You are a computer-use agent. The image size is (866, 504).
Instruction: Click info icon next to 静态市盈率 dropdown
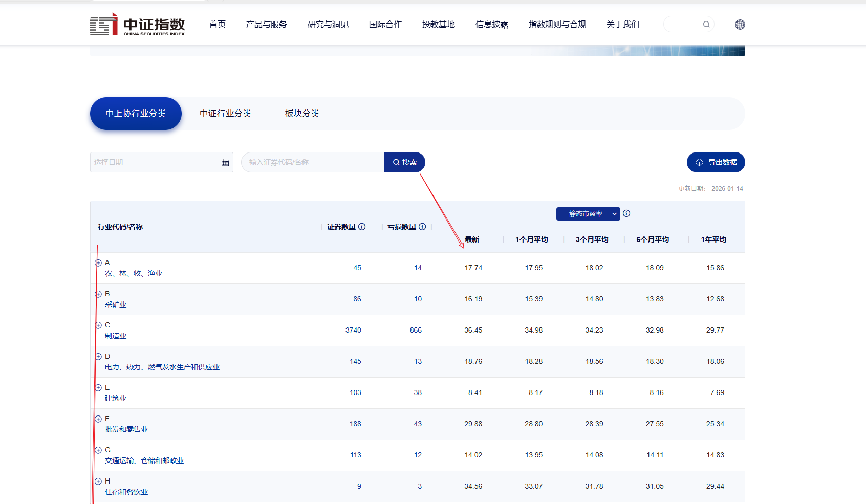click(x=626, y=213)
